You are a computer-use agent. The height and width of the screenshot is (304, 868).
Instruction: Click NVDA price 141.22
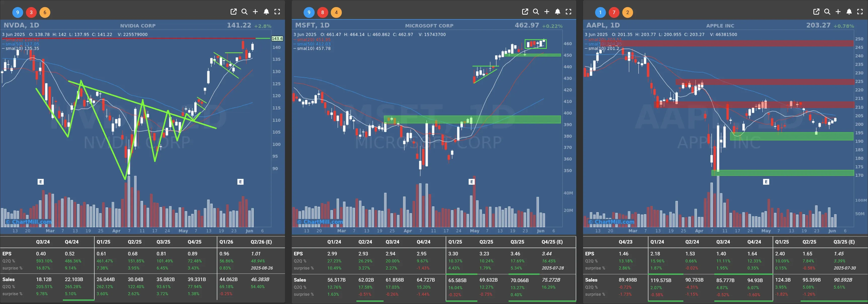click(239, 25)
